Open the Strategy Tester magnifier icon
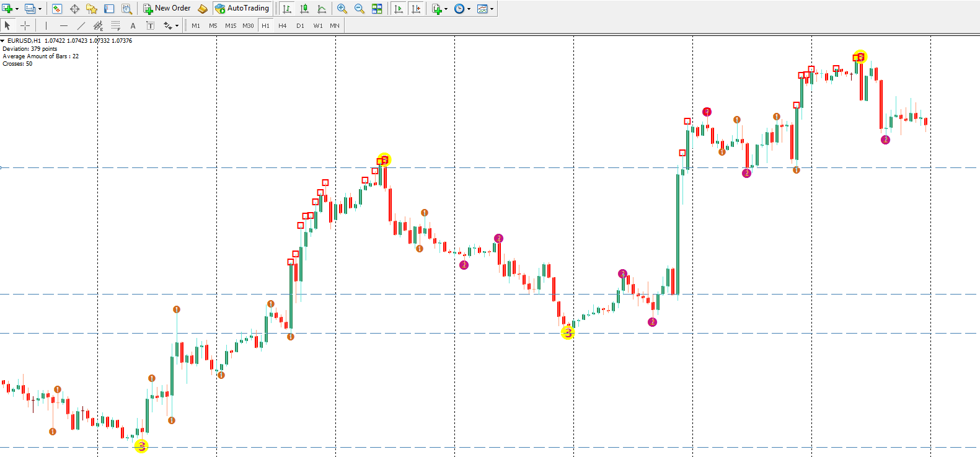980x457 pixels. (126, 9)
